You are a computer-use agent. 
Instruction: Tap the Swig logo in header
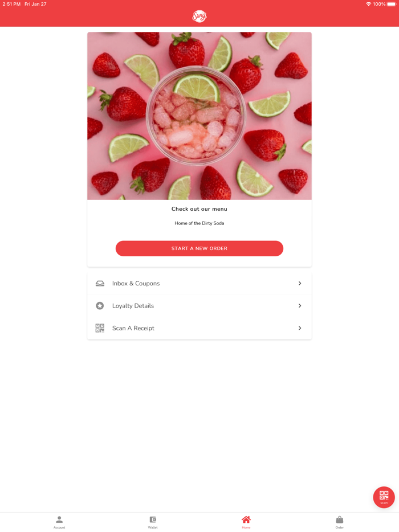click(199, 16)
